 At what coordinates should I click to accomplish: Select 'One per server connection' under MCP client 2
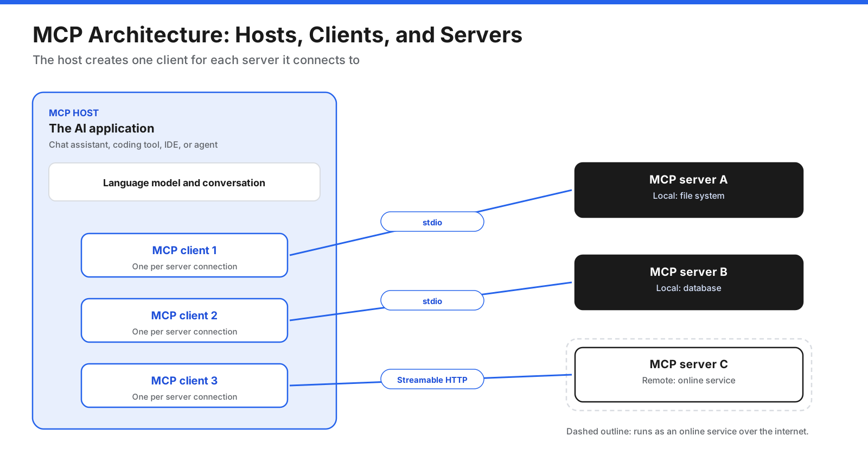tap(184, 332)
